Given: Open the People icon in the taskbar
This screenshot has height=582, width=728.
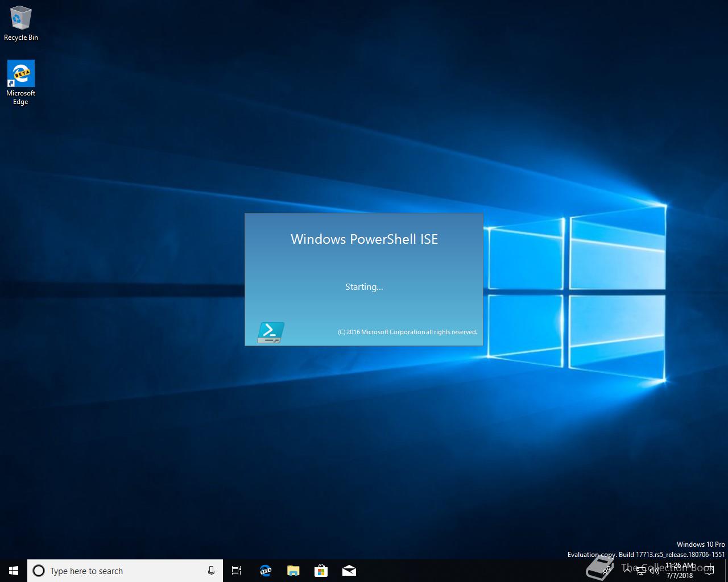Looking at the screenshot, I should point(607,571).
